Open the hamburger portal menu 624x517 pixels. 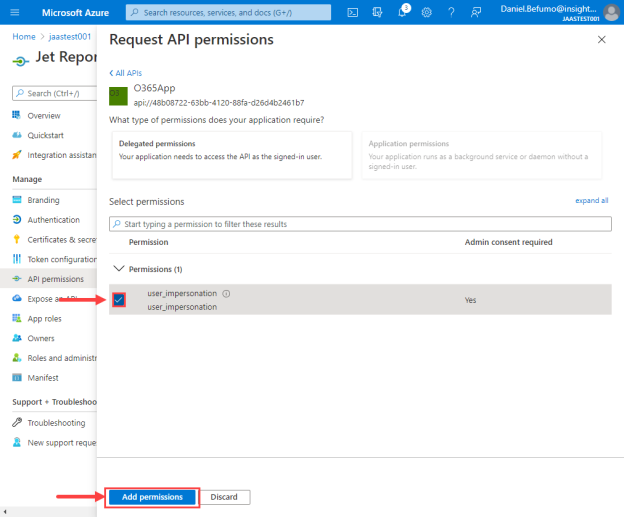click(15, 12)
